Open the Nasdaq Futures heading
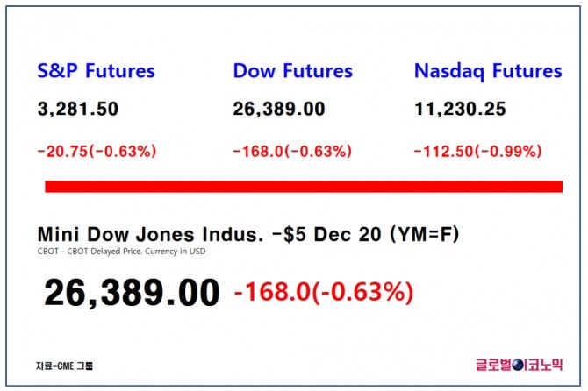This screenshot has width=588, height=391. tap(487, 71)
